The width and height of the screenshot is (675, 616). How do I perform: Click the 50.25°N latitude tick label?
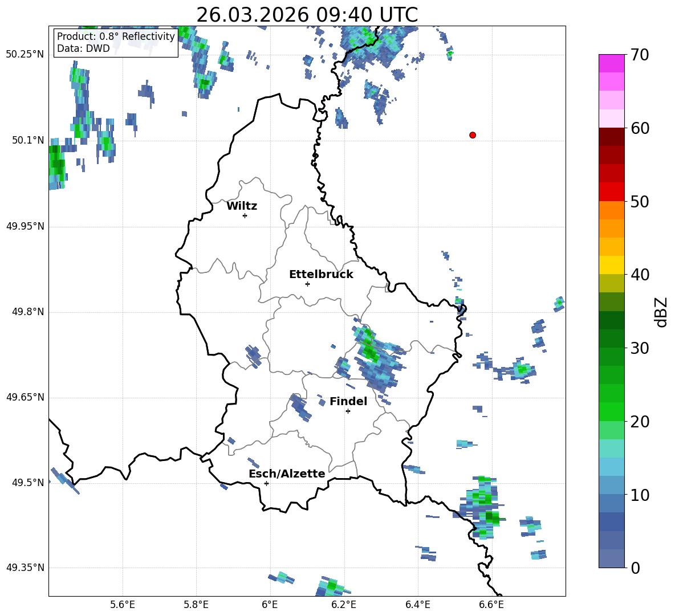tap(25, 55)
